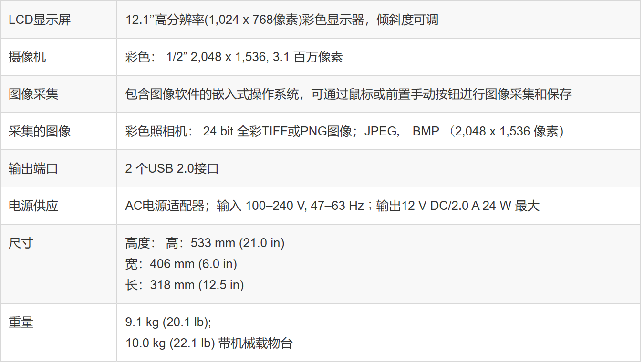Click the length 318 mm dimension line

(185, 285)
